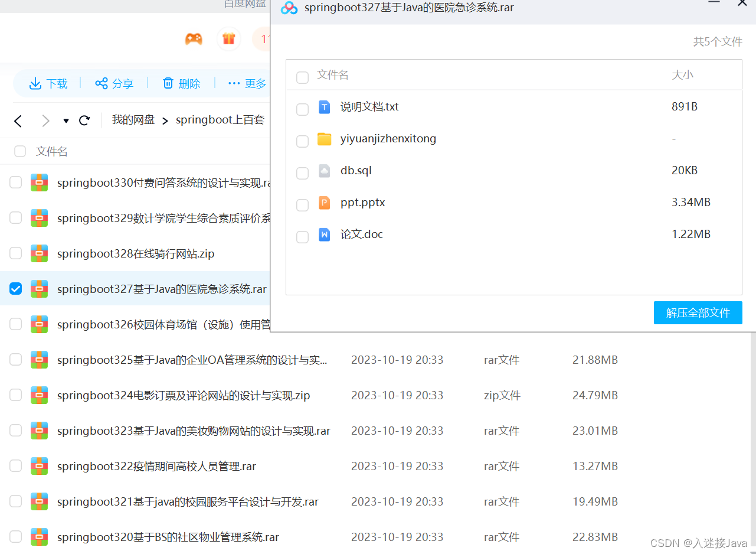
Task: Open springboot321基于java的校园服务平台 rar file
Action: point(188,501)
